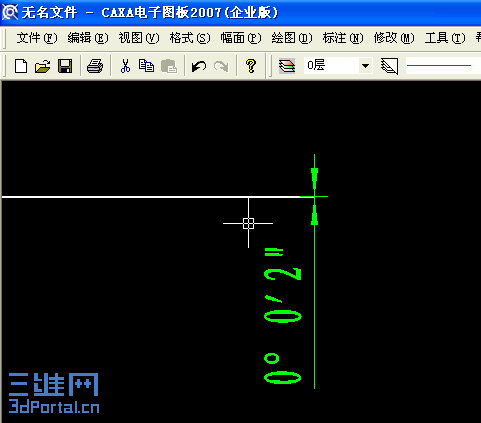Open the 编辑(E) menu
Screen dimensions: 481x423
click(x=88, y=38)
